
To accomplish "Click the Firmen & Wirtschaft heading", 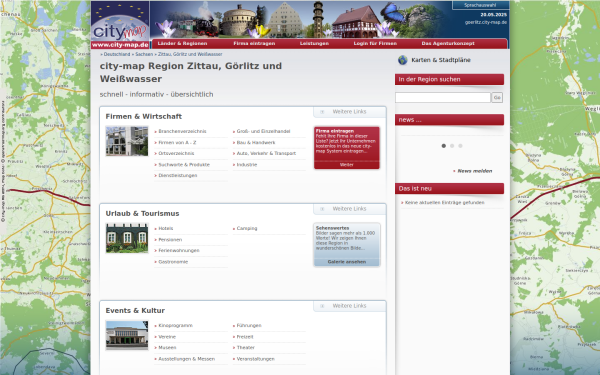I will [x=143, y=116].
